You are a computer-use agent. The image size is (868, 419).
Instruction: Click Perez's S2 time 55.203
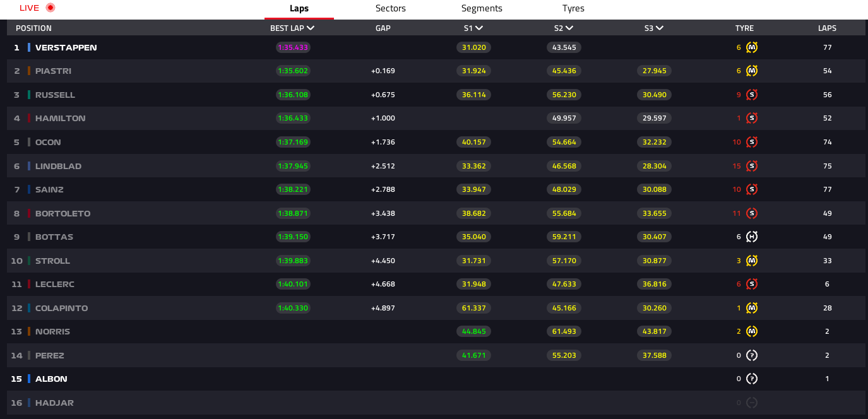click(564, 355)
